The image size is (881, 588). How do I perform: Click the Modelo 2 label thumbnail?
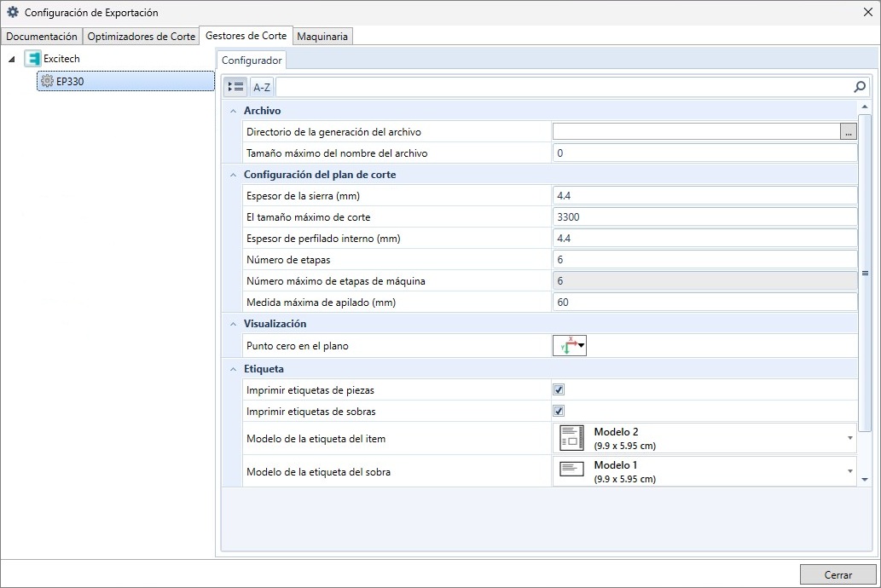[572, 438]
